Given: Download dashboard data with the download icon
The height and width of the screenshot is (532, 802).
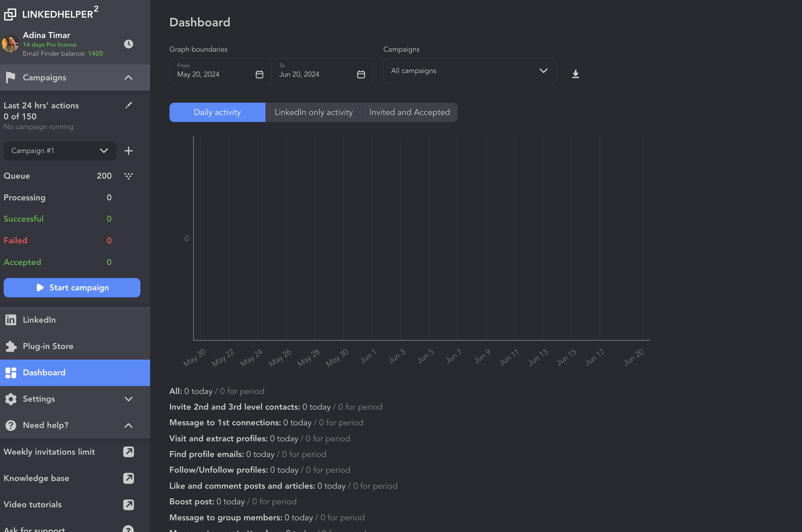Looking at the screenshot, I should tap(575, 74).
